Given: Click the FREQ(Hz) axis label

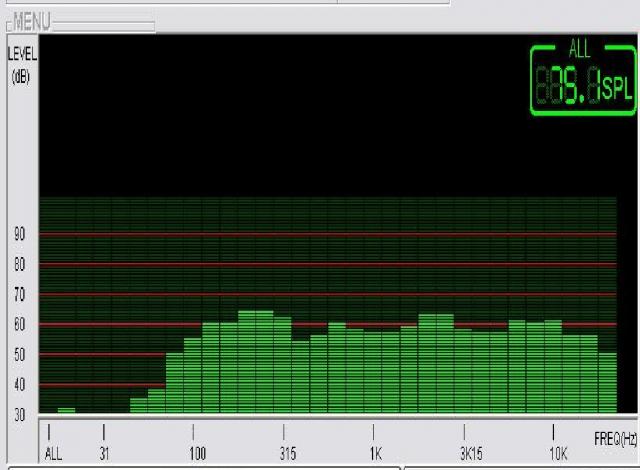Looking at the screenshot, I should click(x=615, y=439).
